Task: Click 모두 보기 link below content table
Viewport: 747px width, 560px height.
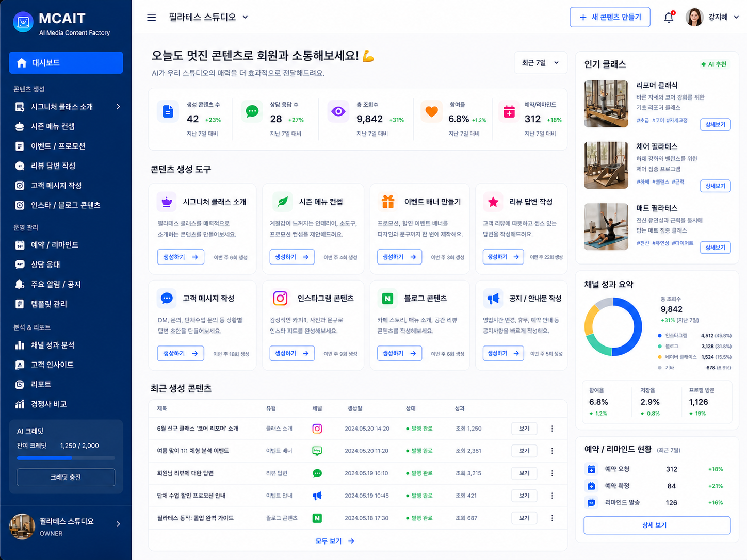Action: coord(335,541)
